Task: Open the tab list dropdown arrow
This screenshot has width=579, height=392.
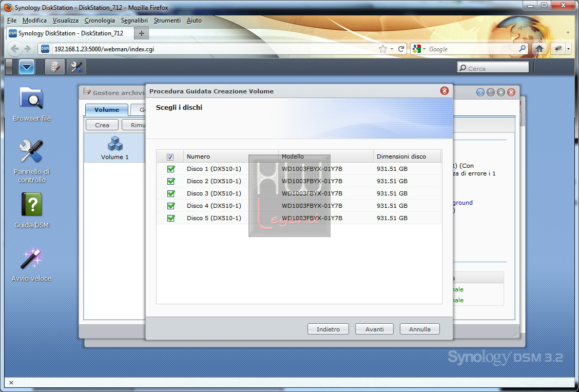Action: [568, 33]
